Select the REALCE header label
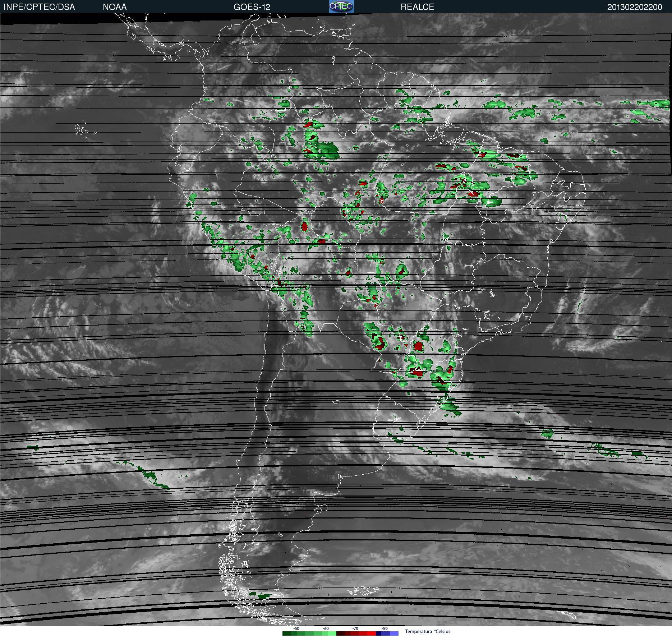The width and height of the screenshot is (672, 636). [x=417, y=7]
